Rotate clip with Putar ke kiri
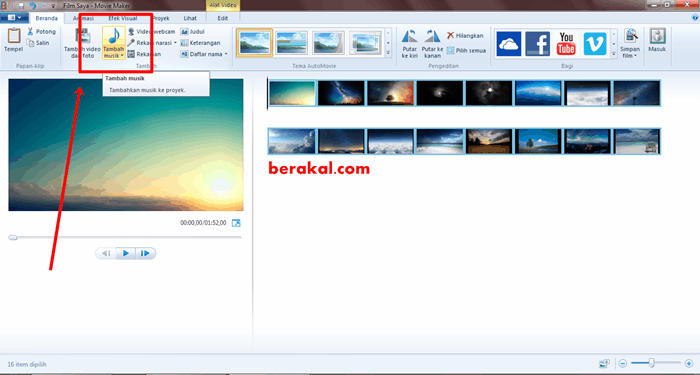700x375 pixels. tap(409, 43)
